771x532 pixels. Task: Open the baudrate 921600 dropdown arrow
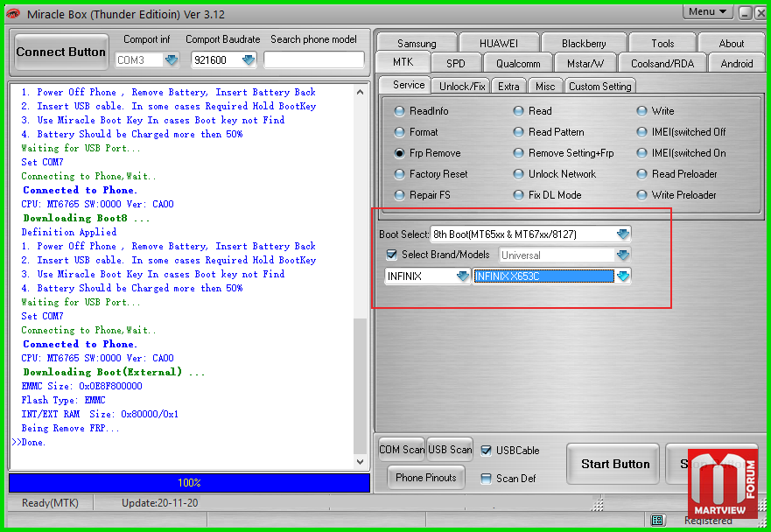coord(249,60)
